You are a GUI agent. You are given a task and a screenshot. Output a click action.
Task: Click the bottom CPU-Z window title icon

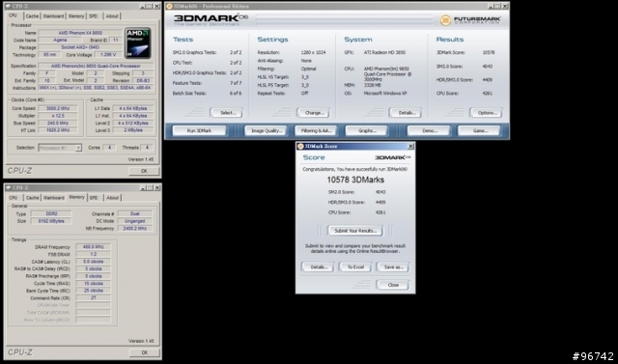pyautogui.click(x=9, y=188)
